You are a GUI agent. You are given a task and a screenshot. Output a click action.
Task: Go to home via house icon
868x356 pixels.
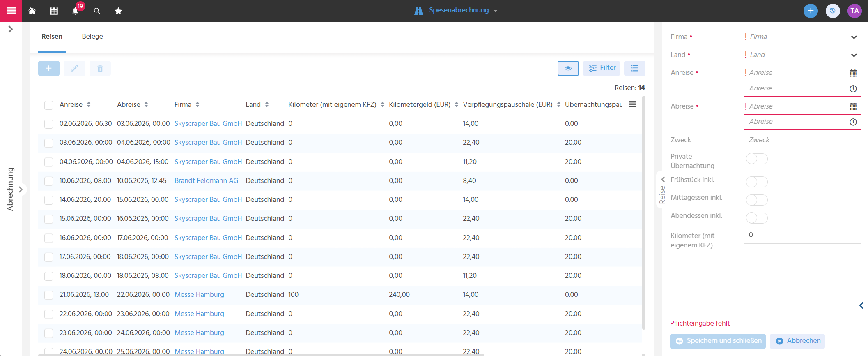32,11
